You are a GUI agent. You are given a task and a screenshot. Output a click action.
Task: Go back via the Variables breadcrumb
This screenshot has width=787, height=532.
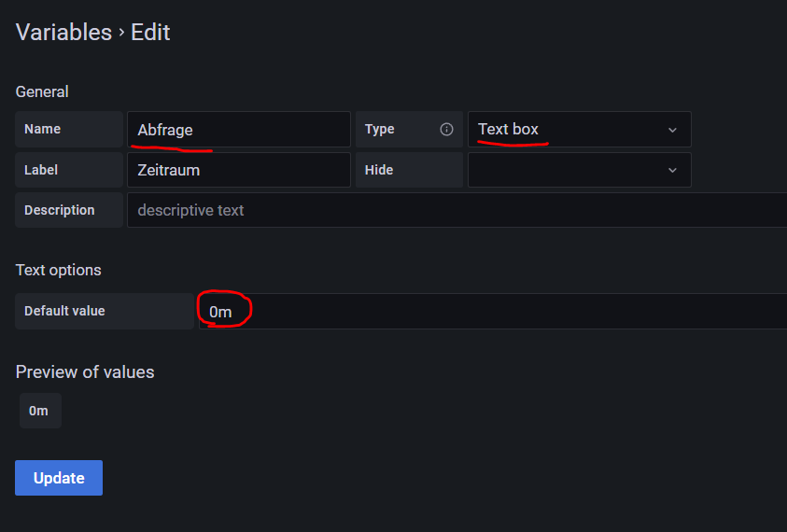[x=63, y=32]
